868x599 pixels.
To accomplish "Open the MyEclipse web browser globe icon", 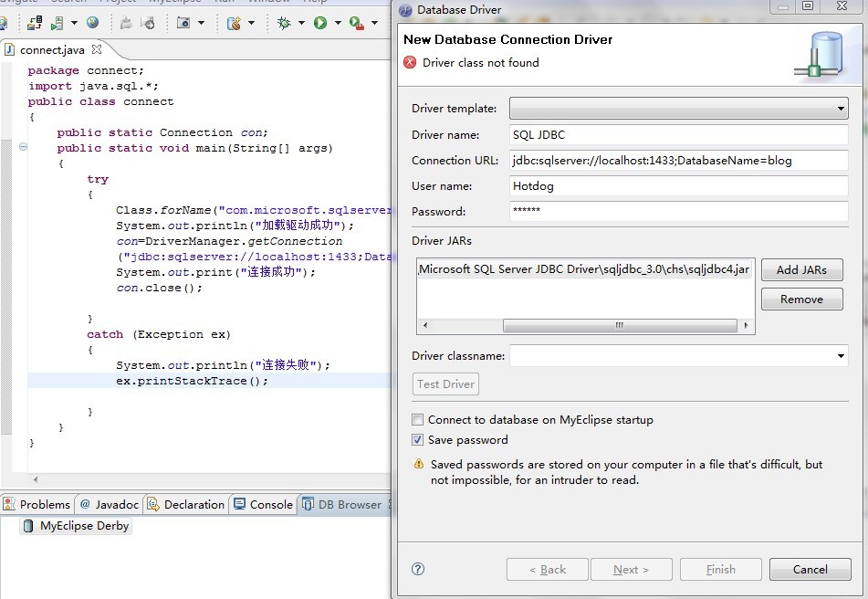I will coord(92,23).
